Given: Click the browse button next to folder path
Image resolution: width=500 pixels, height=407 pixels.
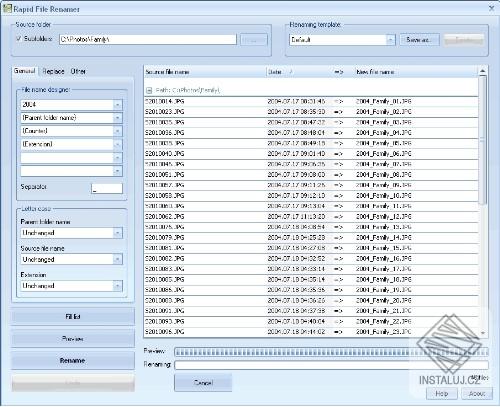Looking at the screenshot, I should coord(253,40).
